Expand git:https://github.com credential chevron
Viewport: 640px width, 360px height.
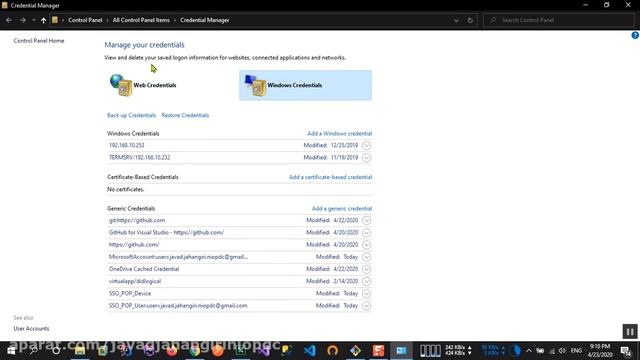tap(367, 220)
